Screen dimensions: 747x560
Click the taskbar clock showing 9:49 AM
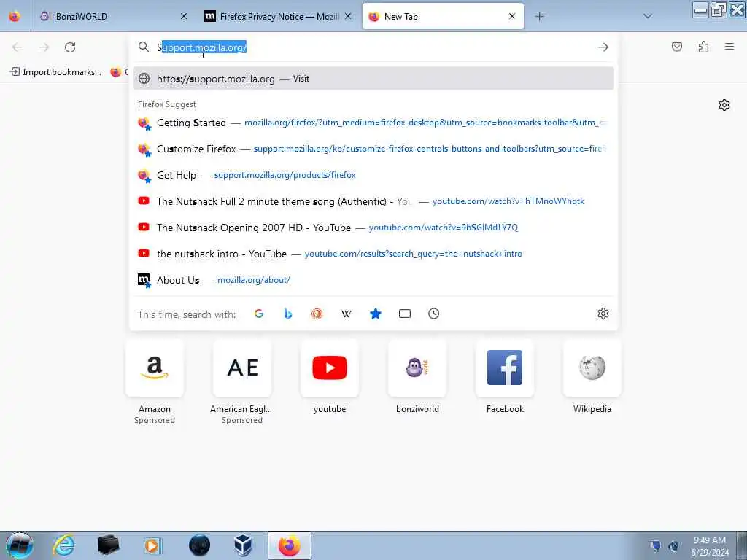coord(710,546)
